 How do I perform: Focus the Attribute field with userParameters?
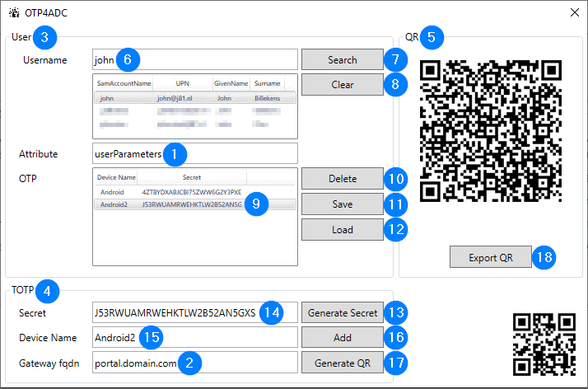[x=195, y=153]
